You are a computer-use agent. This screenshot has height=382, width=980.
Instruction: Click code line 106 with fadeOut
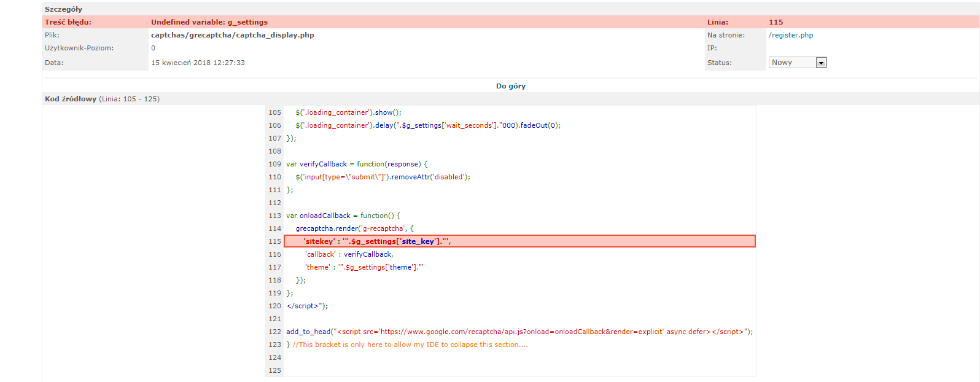[x=428, y=125]
